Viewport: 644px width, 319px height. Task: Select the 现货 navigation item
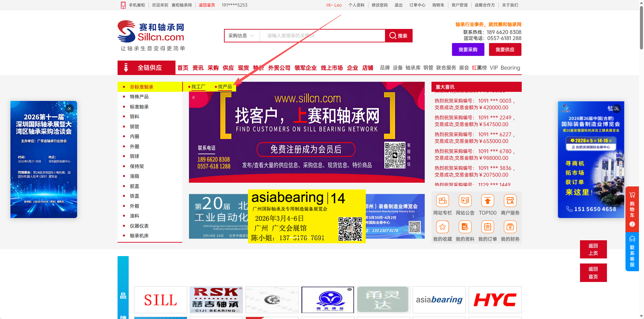point(243,68)
